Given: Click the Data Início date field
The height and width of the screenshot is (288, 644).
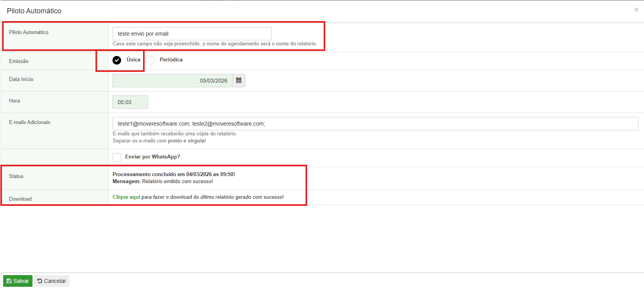Looking at the screenshot, I should point(172,81).
